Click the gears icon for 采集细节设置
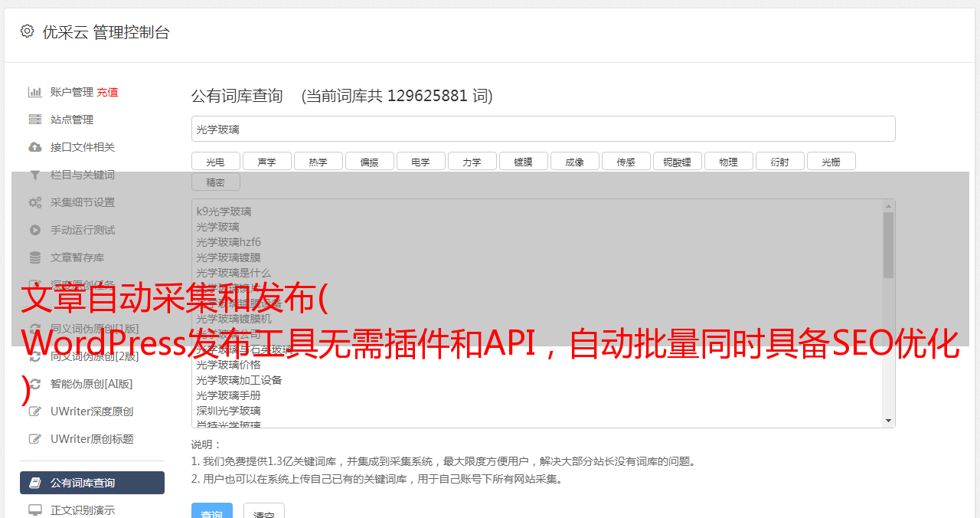The width and height of the screenshot is (980, 518). [35, 202]
